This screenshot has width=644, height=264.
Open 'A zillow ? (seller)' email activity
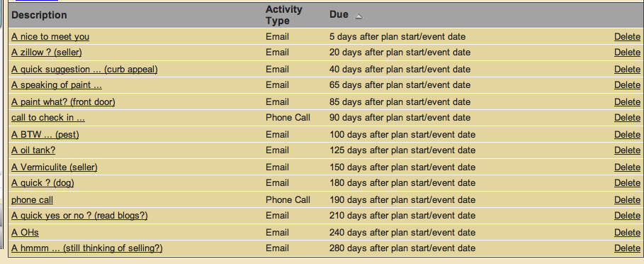[47, 53]
